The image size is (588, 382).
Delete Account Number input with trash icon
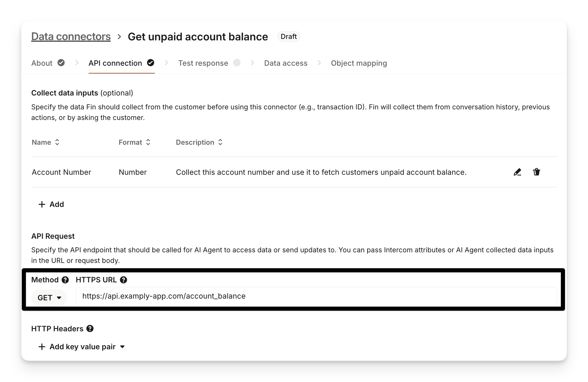536,172
